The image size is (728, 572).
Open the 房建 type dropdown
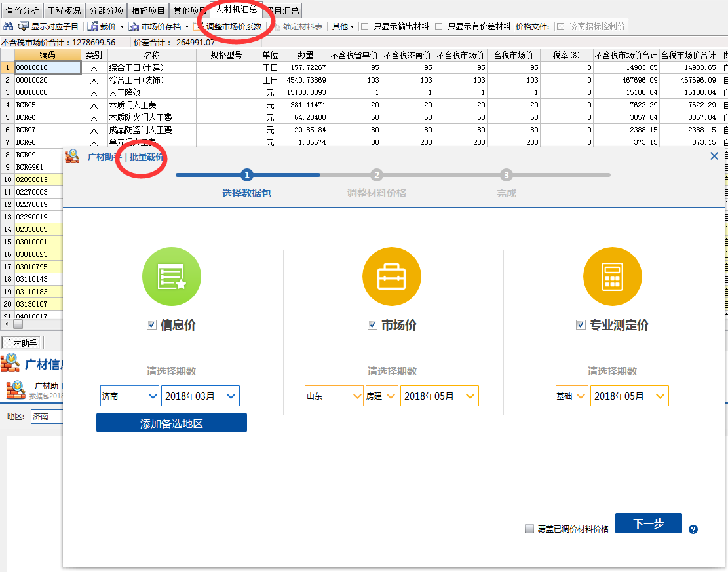tap(381, 396)
